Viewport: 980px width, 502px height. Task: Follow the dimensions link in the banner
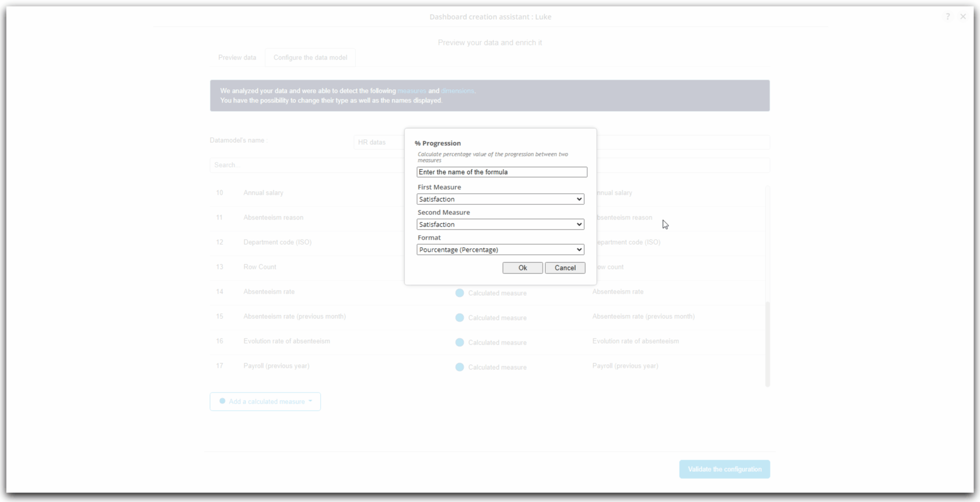[457, 91]
